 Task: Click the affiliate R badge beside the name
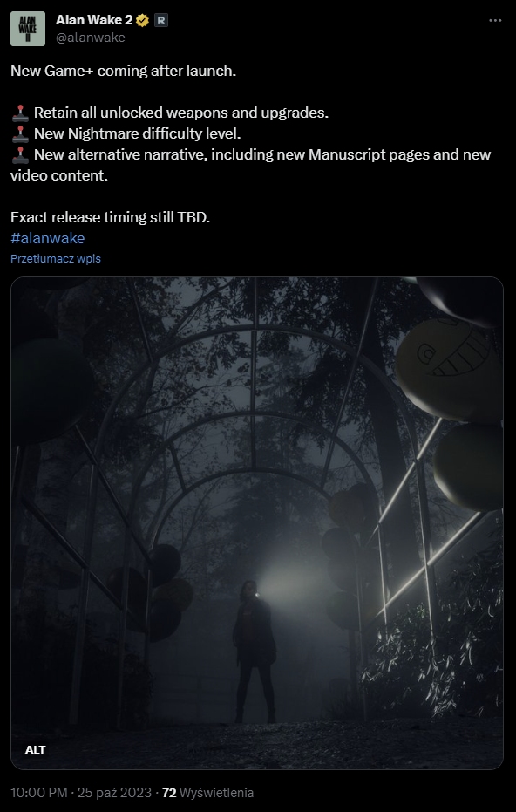(161, 20)
